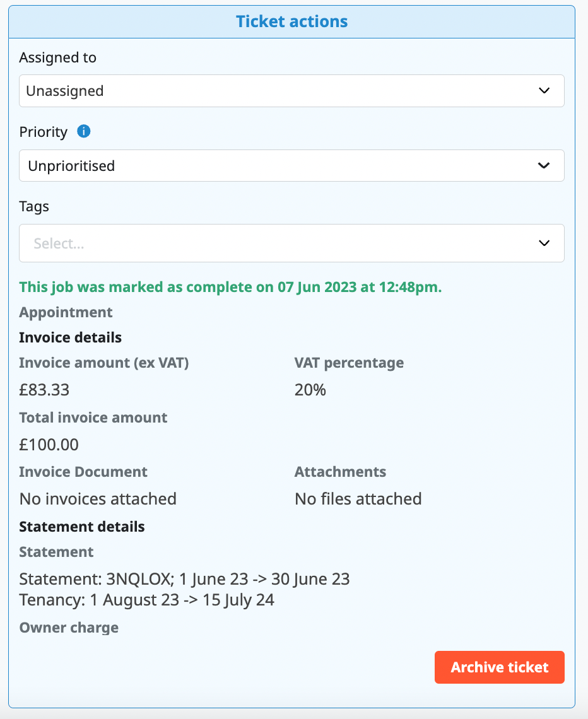
Task: Select the Appointment section label
Action: click(x=66, y=312)
